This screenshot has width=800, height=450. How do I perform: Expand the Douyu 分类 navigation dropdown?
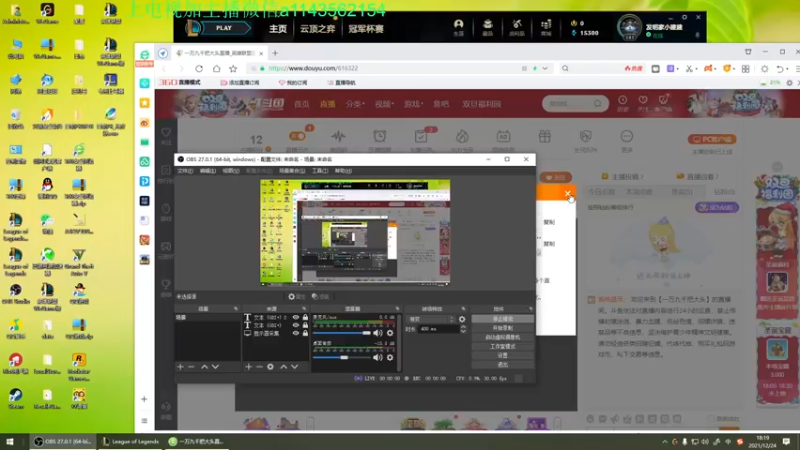355,104
